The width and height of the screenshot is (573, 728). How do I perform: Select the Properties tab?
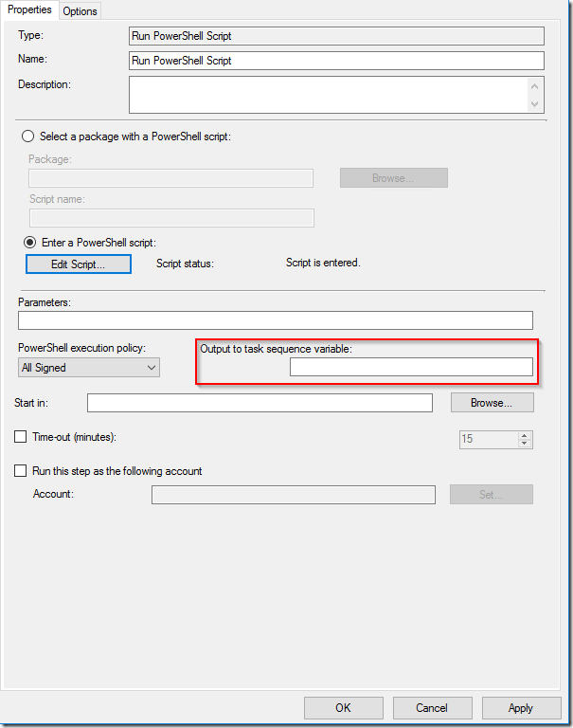coord(29,9)
